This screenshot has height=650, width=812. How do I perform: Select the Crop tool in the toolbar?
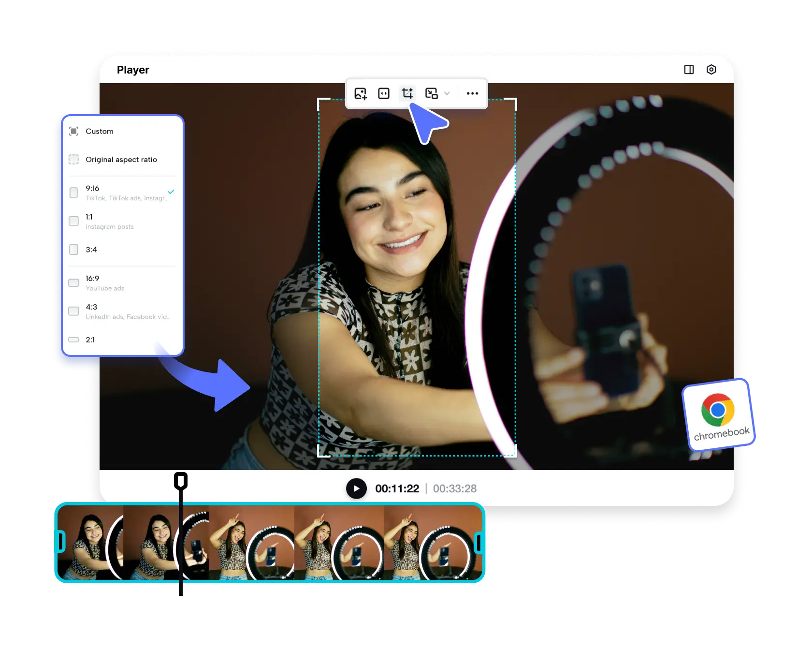[x=407, y=93]
